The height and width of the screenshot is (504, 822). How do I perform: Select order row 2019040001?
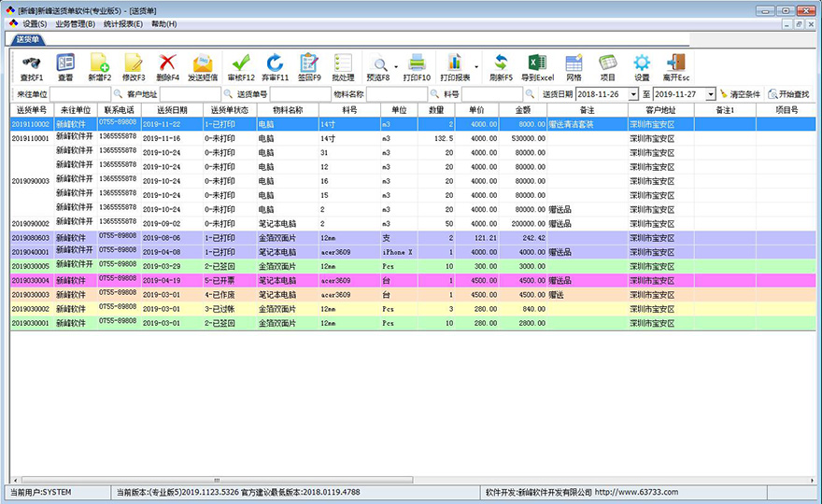click(413, 251)
